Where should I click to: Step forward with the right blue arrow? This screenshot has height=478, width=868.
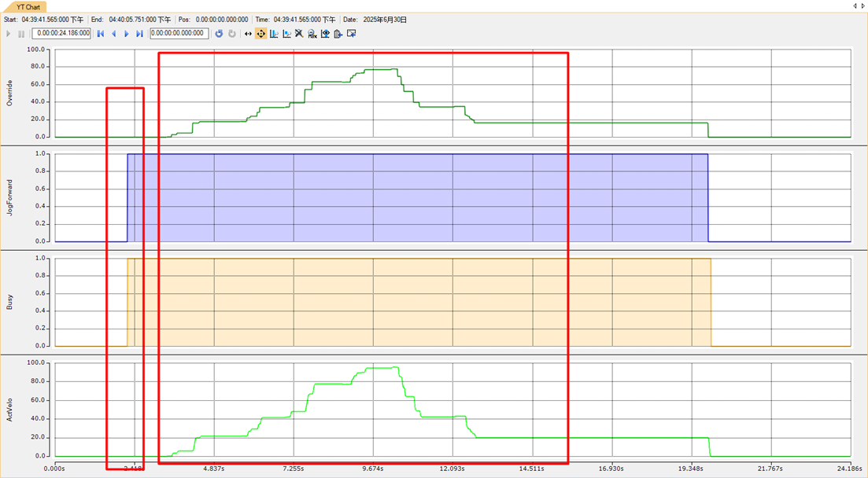[126, 34]
